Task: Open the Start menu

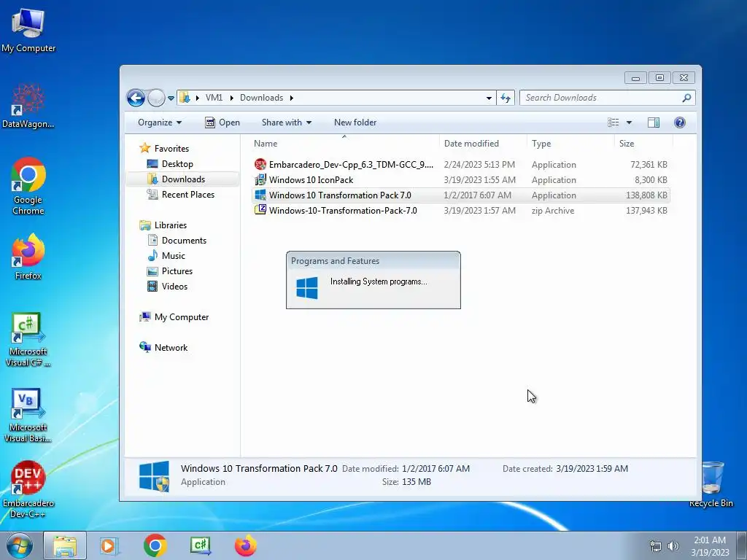Action: [x=20, y=545]
